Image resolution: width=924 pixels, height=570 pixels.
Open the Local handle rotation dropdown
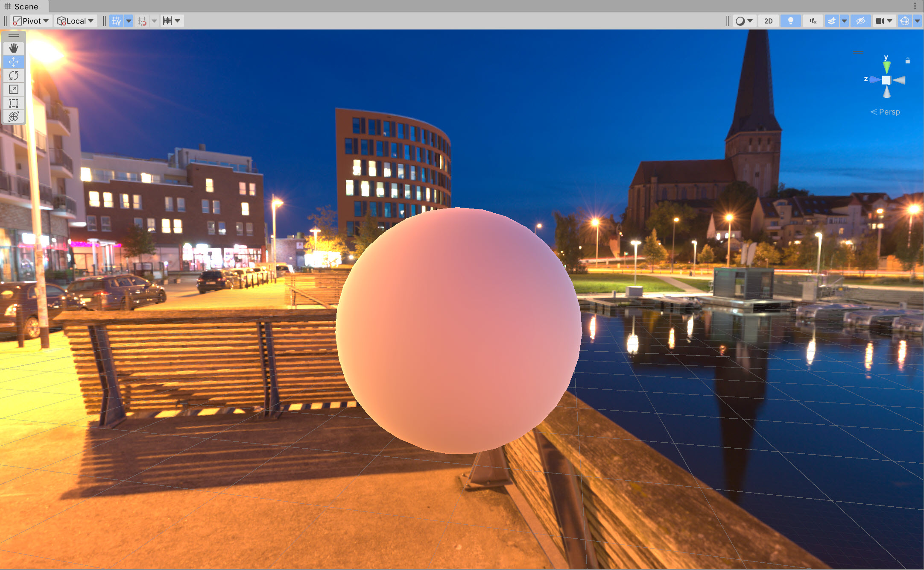[76, 21]
